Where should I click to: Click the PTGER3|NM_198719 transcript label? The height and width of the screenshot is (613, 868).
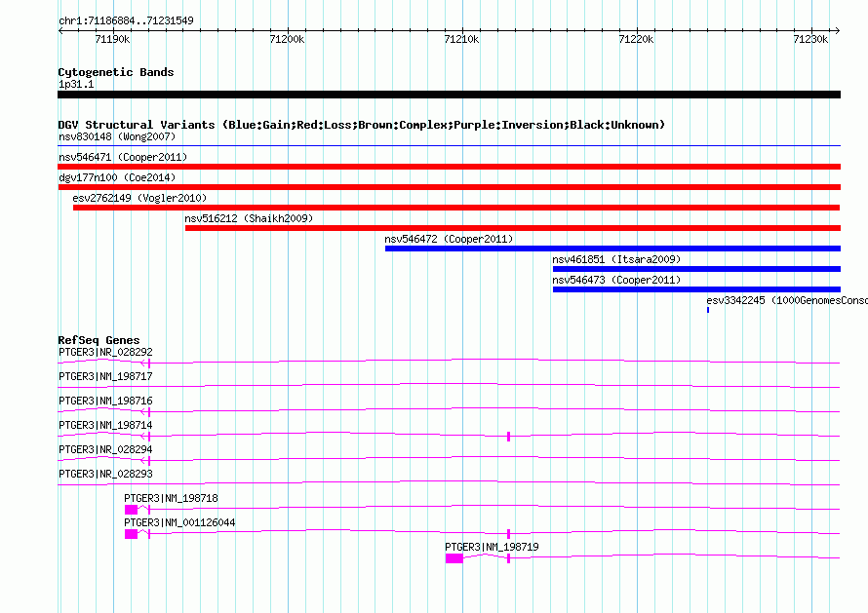[492, 547]
